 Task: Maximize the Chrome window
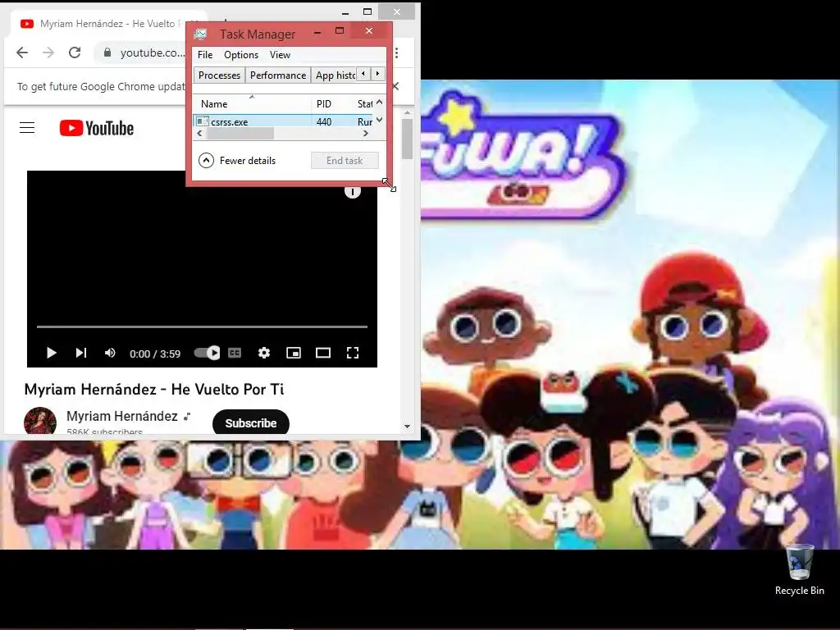click(367, 11)
